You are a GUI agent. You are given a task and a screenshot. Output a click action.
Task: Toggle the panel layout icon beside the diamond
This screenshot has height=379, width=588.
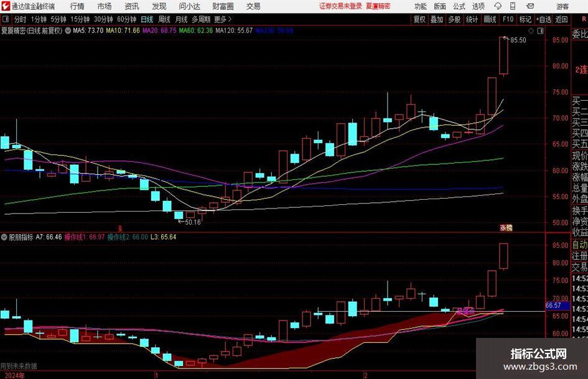pos(540,30)
